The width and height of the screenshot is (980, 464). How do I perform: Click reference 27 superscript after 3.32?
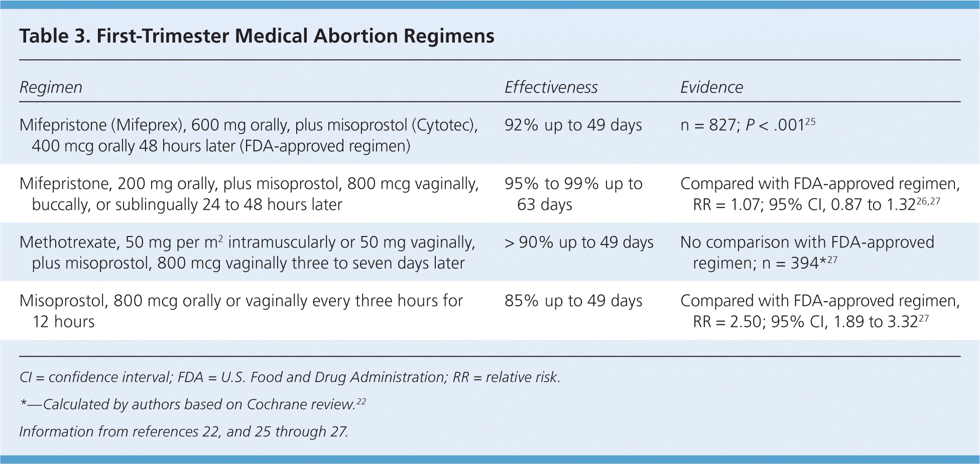tap(923, 318)
